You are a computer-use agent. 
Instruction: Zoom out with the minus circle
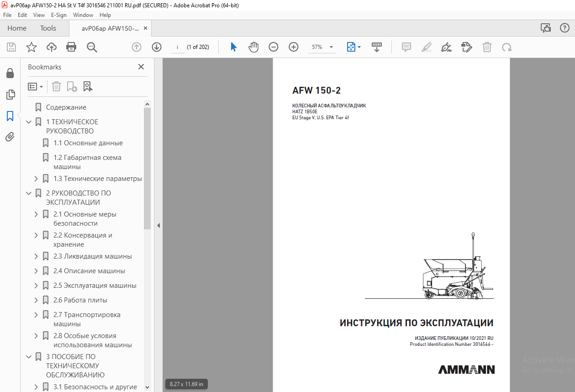[274, 47]
